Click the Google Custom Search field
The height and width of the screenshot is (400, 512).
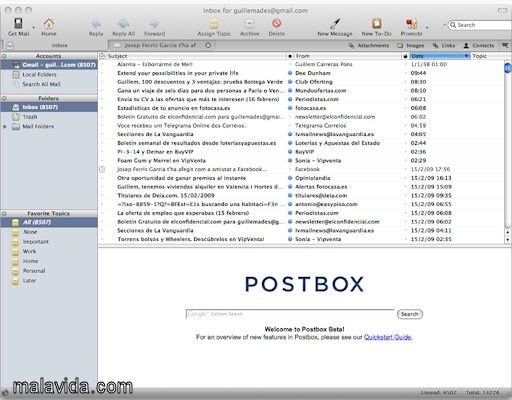pyautogui.click(x=290, y=314)
